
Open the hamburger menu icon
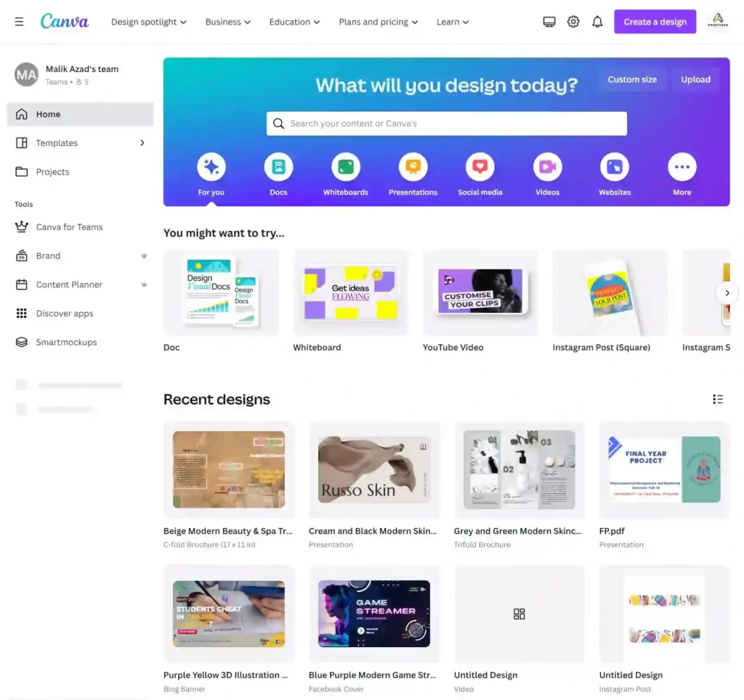click(19, 22)
